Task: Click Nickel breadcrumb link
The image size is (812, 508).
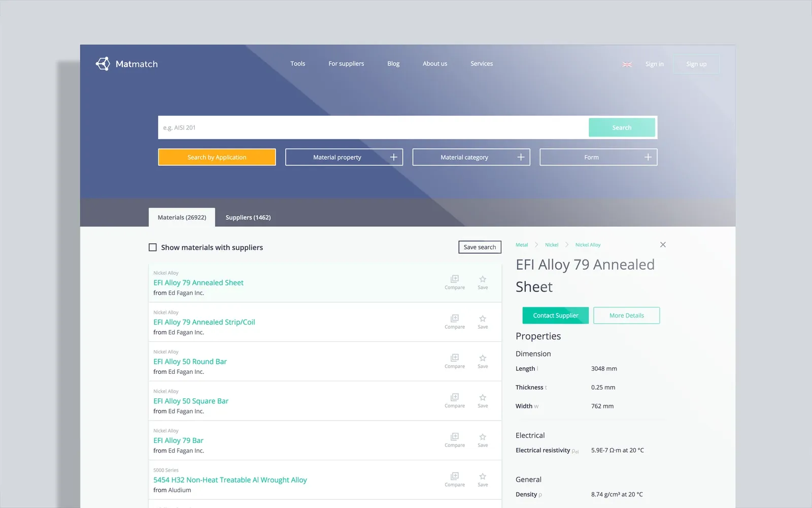Action: click(552, 245)
